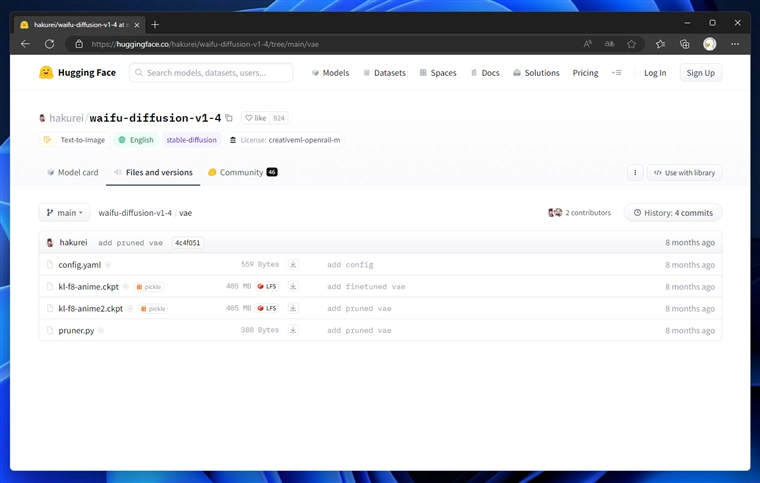Like the model with the heart button
The height and width of the screenshot is (483, 760).
tap(255, 118)
